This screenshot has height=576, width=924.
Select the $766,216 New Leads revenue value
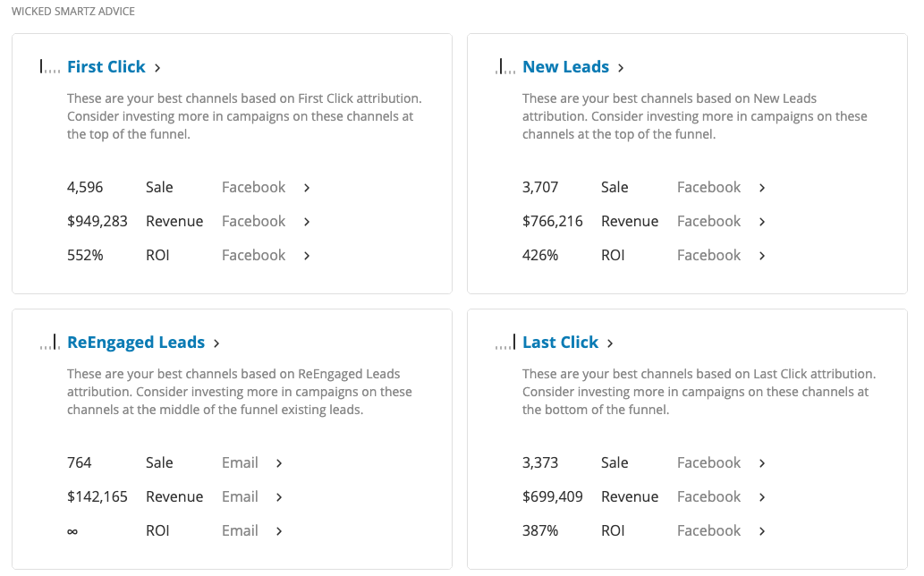[x=552, y=222]
